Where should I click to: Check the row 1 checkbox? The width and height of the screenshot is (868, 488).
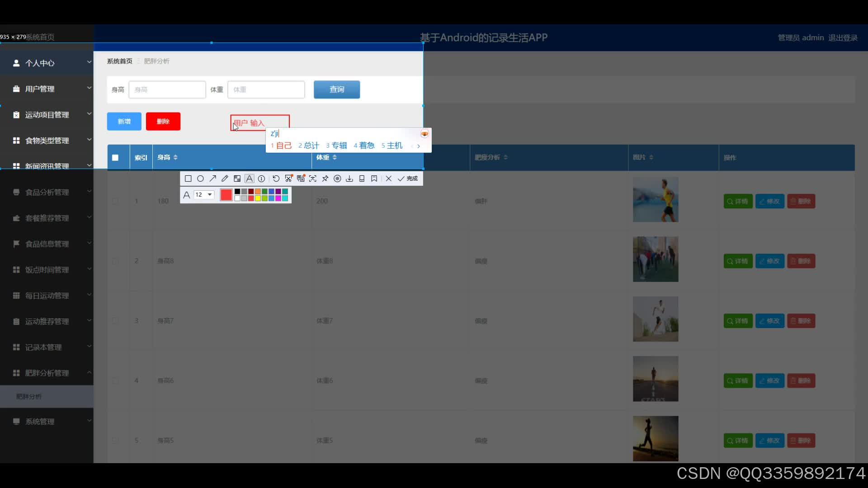point(115,201)
